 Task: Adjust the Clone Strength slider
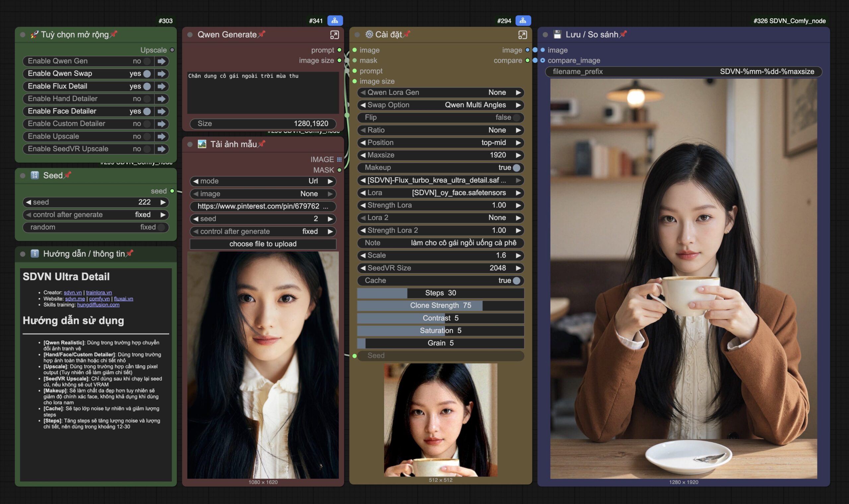pos(440,306)
